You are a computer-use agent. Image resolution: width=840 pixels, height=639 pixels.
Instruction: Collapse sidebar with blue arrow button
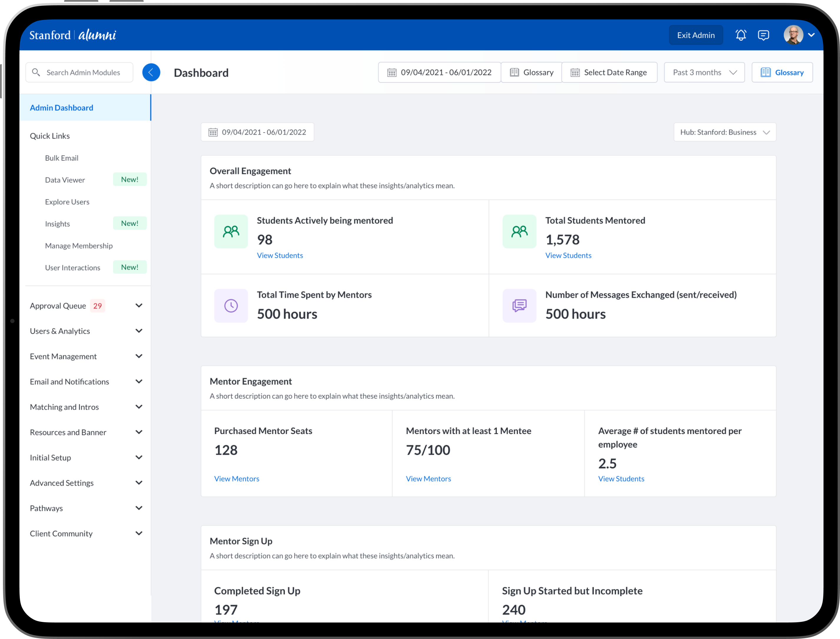click(x=151, y=72)
